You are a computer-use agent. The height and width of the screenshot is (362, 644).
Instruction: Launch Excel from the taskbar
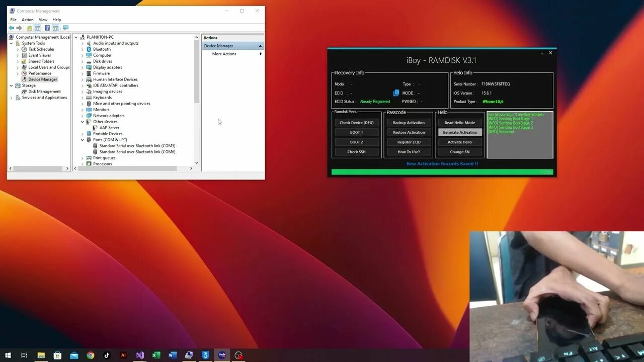156,355
